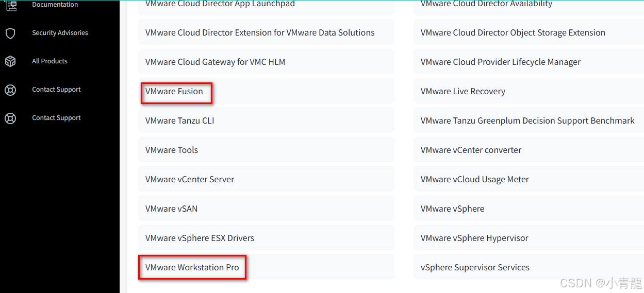Image resolution: width=644 pixels, height=293 pixels.
Task: Click VMware vCenter Server
Action: pyautogui.click(x=266, y=179)
